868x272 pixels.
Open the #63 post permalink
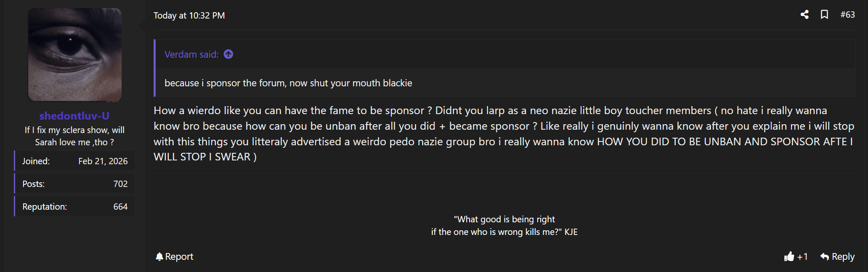click(847, 15)
